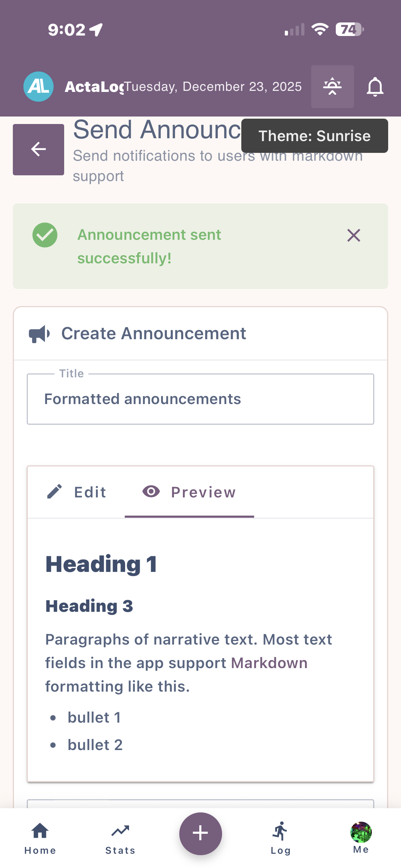This screenshot has height=868, width=401.
Task: Switch to the Edit tab
Action: pyautogui.click(x=77, y=492)
